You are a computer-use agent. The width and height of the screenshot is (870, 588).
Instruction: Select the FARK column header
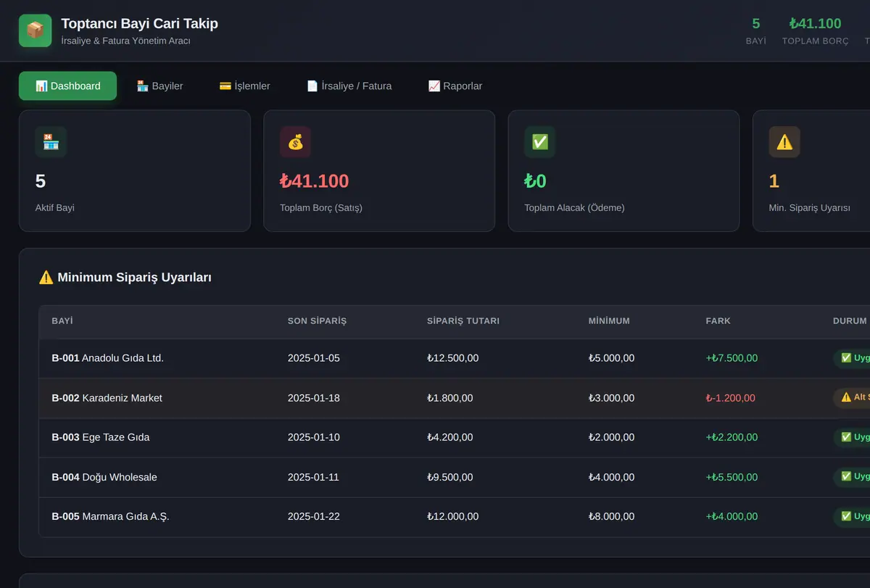click(718, 320)
